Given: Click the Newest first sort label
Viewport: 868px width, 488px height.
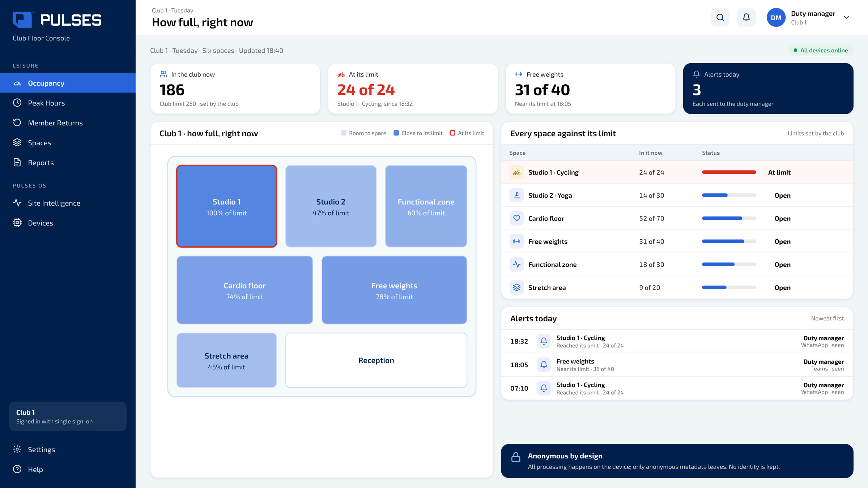Looking at the screenshot, I should pyautogui.click(x=827, y=318).
